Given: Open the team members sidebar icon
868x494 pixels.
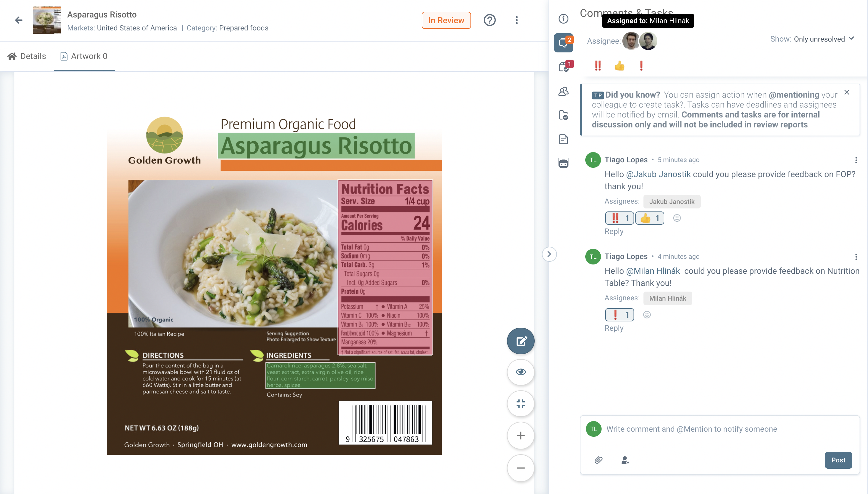Looking at the screenshot, I should (x=563, y=91).
